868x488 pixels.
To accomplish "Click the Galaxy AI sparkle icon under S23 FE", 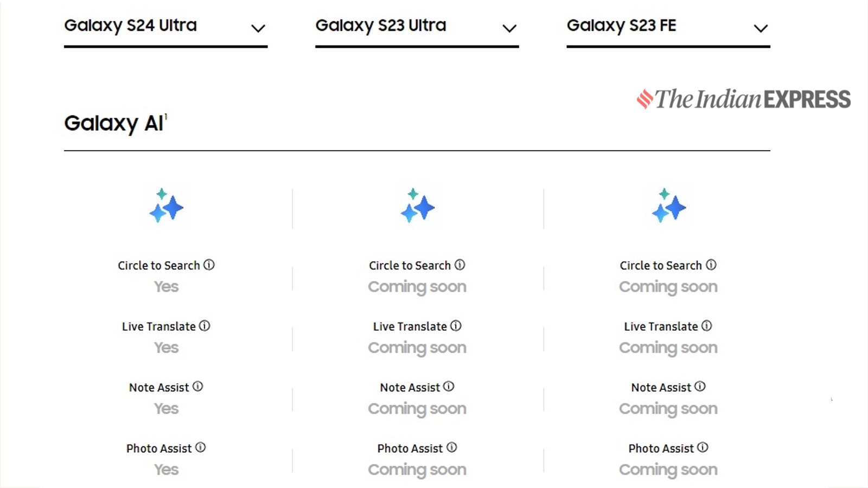I will click(668, 208).
